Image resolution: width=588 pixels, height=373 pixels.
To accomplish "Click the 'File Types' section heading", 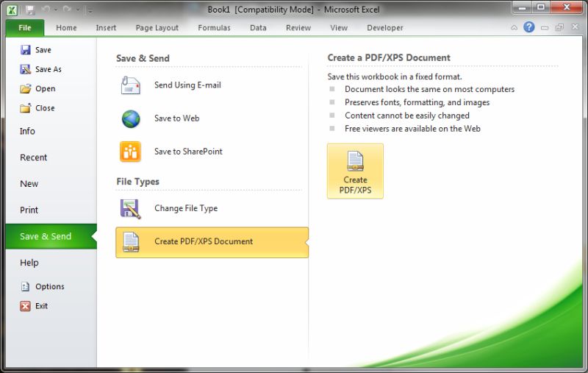I will point(137,182).
